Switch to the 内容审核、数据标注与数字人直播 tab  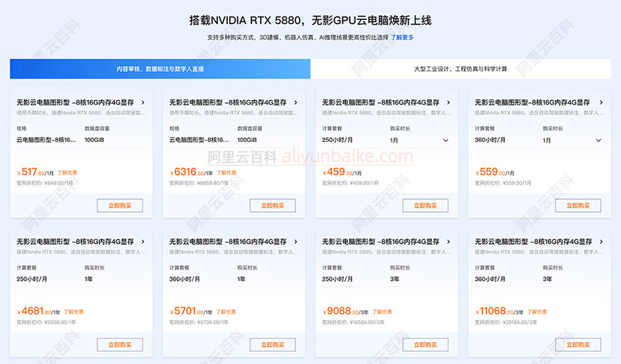[160, 69]
